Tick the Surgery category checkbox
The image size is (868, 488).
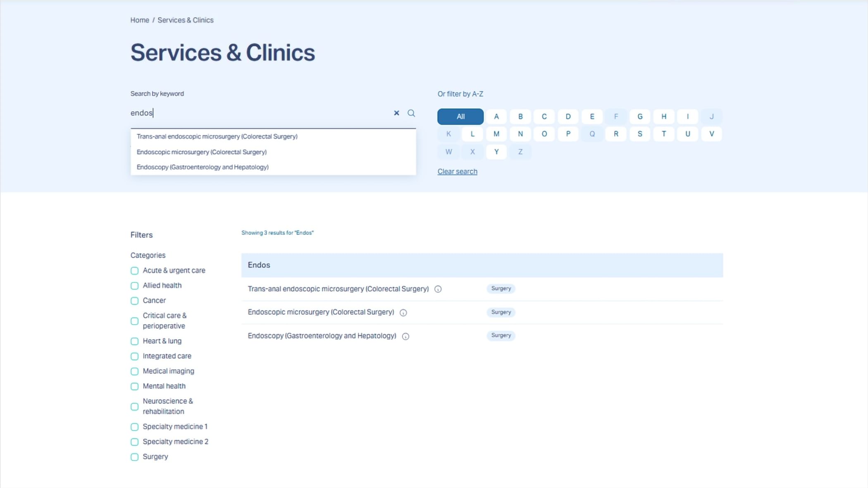[134, 457]
